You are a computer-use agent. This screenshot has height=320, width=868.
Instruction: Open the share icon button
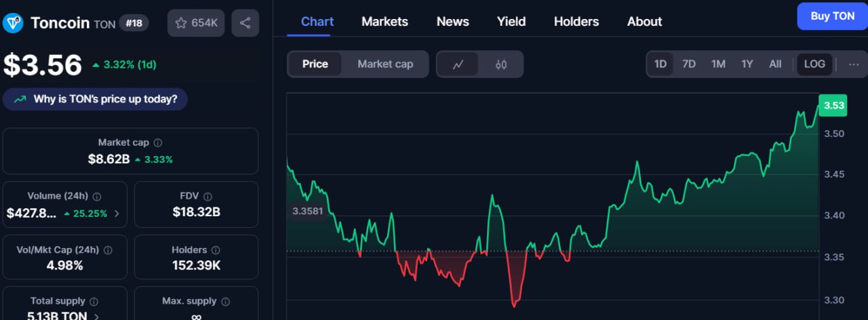pyautogui.click(x=245, y=23)
